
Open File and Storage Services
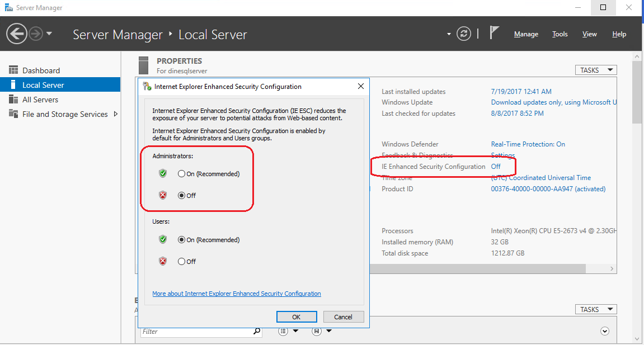(65, 114)
